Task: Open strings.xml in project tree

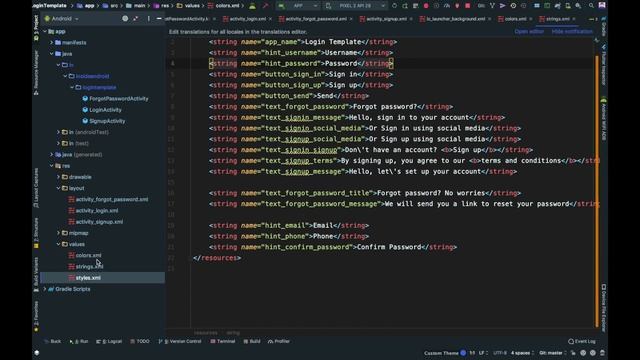Action: pos(86,267)
